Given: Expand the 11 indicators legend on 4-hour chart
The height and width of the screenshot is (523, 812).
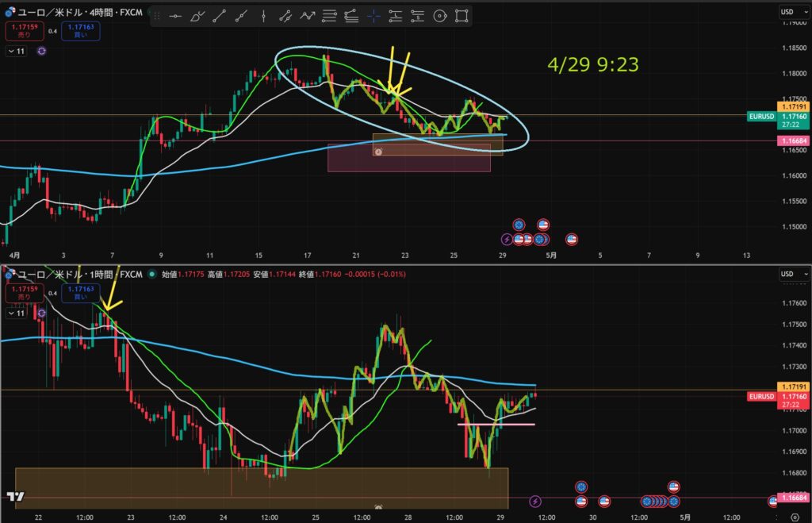Looking at the screenshot, I should [x=16, y=51].
